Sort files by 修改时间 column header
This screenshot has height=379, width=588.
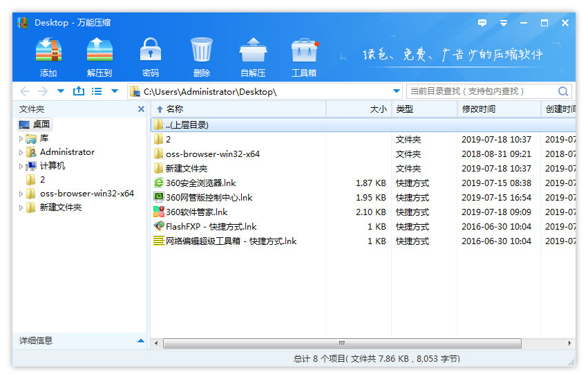tap(478, 109)
